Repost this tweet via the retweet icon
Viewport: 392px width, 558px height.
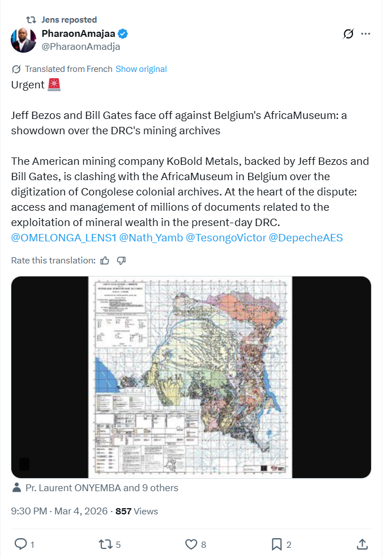(105, 544)
